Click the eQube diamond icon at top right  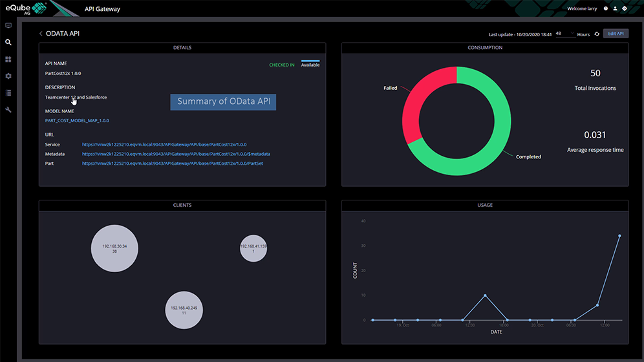point(625,9)
